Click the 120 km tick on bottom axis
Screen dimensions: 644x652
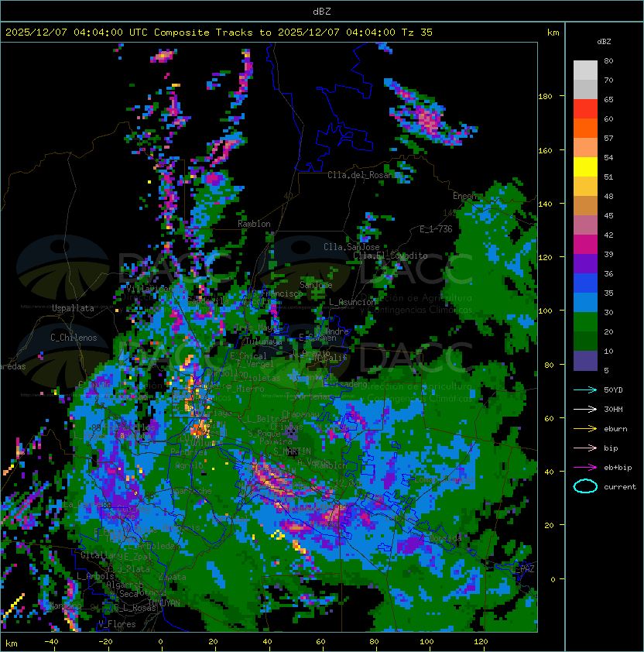tap(481, 642)
